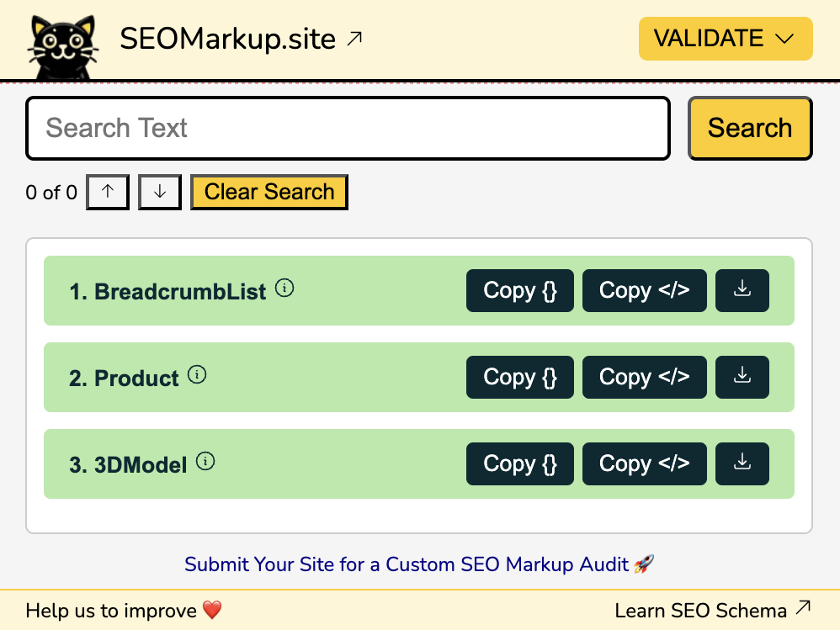This screenshot has width=840, height=630.
Task: Go to previous search result arrow
Action: (108, 192)
